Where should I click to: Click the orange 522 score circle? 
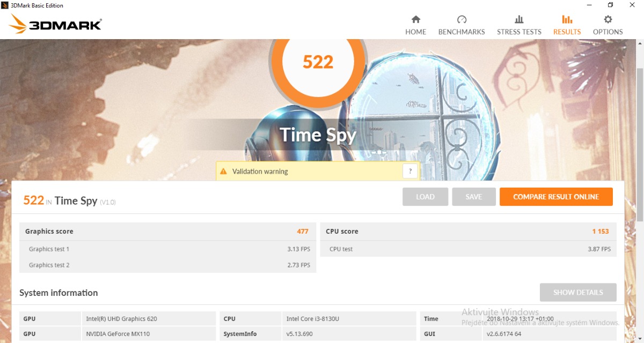pos(318,62)
